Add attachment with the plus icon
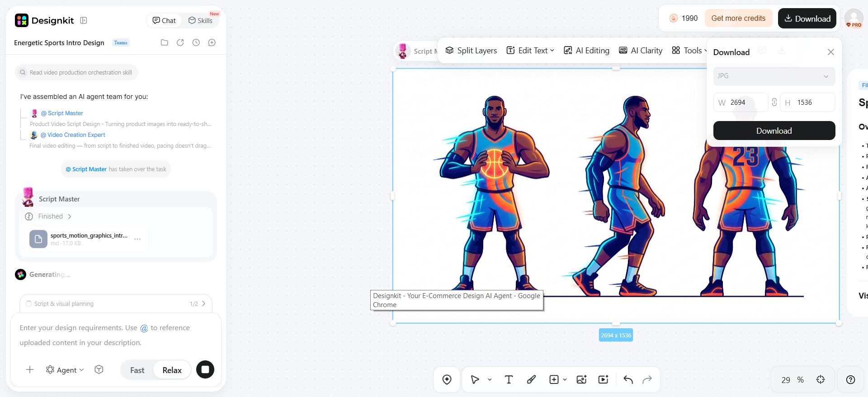 pos(30,370)
